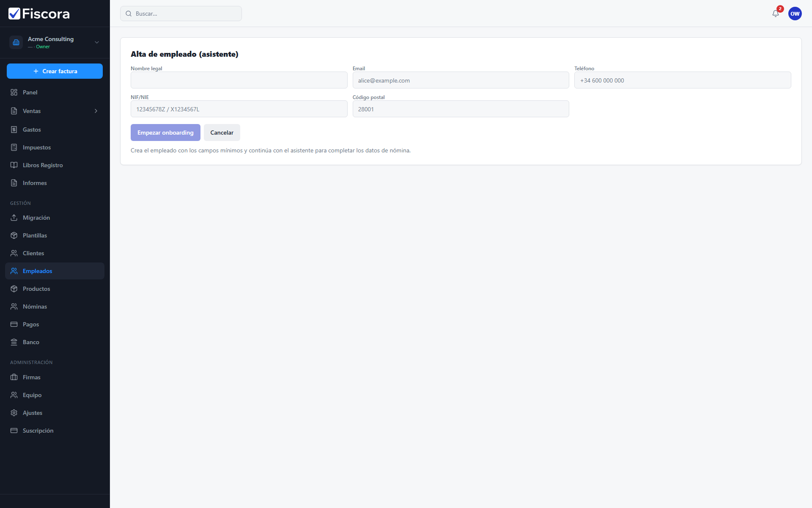Click the Teléfono input field
812x508 pixels.
coord(683,80)
